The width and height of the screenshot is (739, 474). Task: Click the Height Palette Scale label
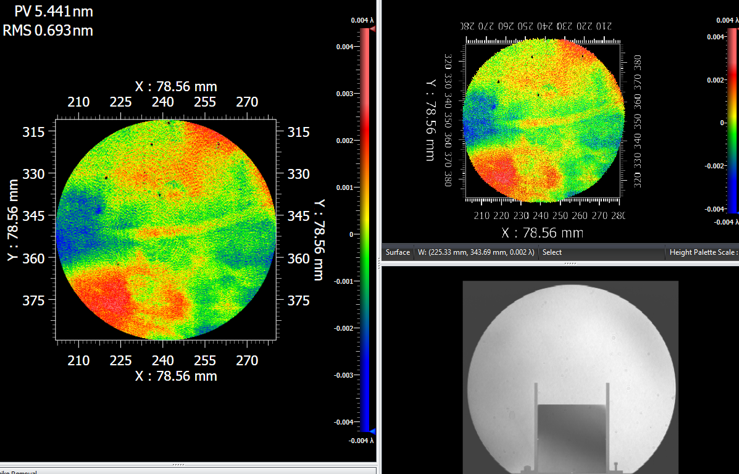[703, 252]
